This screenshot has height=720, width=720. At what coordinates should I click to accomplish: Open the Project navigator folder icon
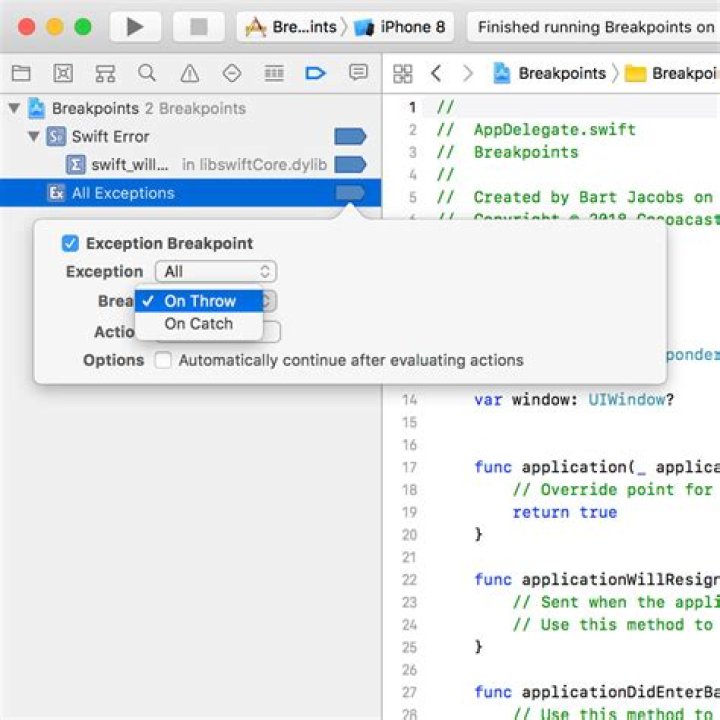point(21,73)
